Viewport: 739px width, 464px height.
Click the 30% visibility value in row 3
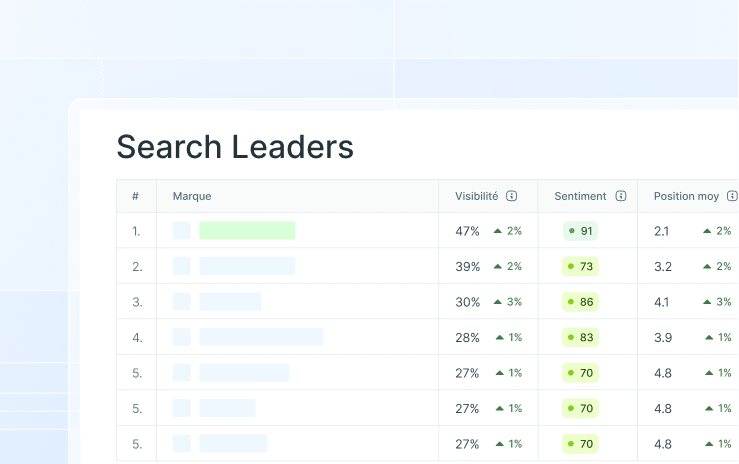click(x=468, y=302)
